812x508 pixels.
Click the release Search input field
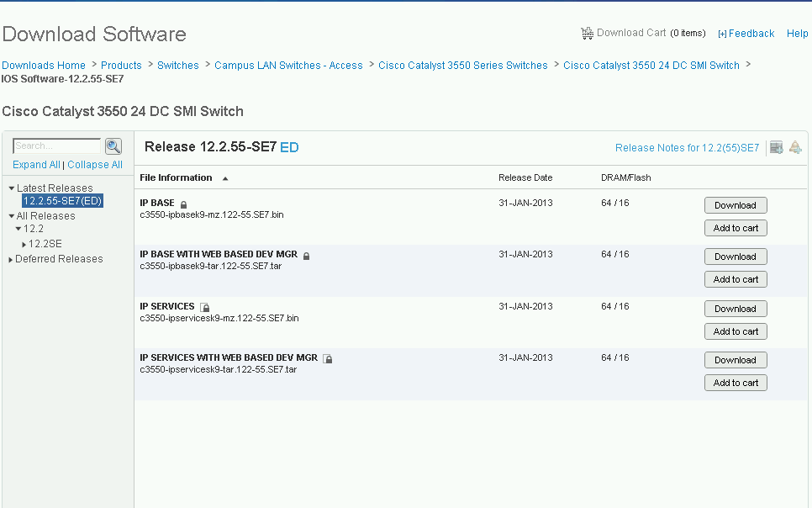[x=57, y=146]
